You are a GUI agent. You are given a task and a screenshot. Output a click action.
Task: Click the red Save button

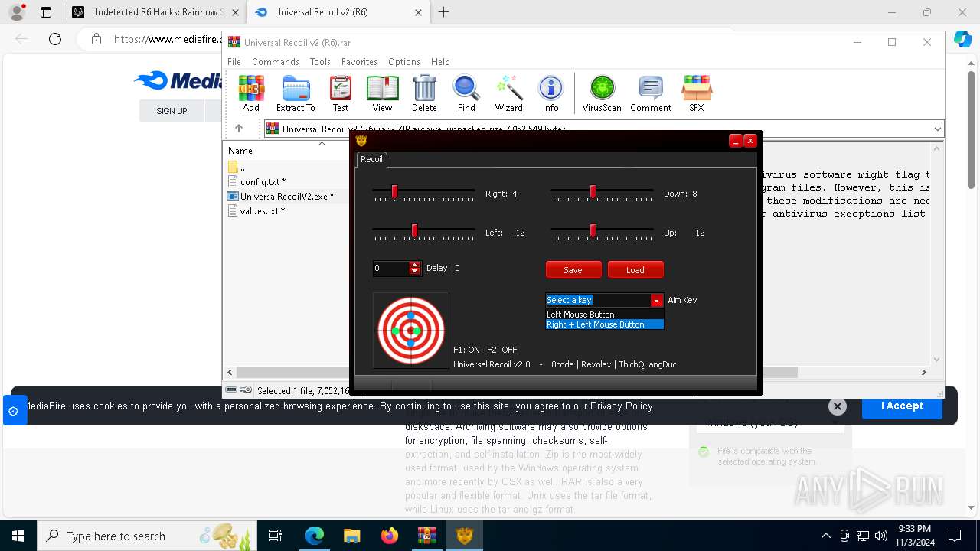(x=573, y=269)
